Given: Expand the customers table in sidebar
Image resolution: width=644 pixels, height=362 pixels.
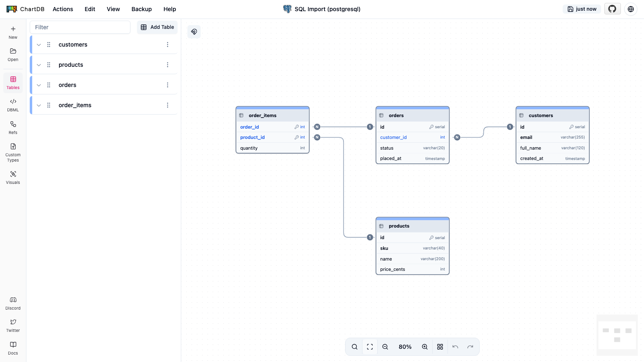Looking at the screenshot, I should pyautogui.click(x=39, y=45).
